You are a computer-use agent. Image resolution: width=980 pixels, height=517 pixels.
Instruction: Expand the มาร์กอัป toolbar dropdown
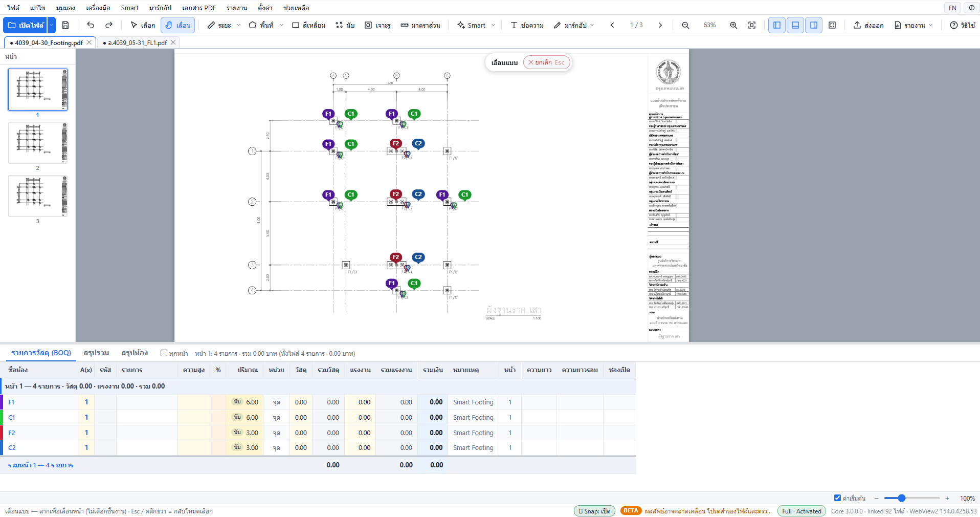(x=592, y=25)
